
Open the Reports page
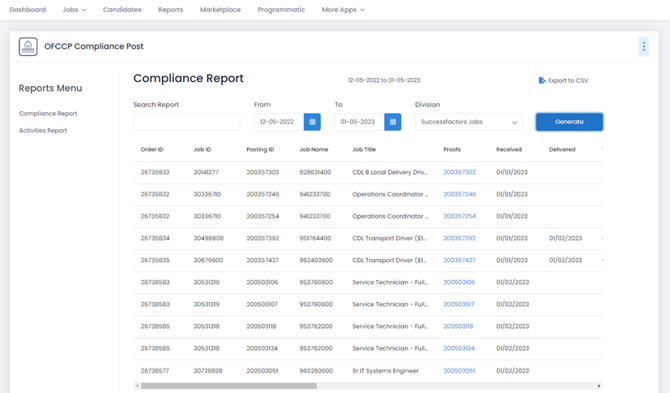(x=170, y=9)
